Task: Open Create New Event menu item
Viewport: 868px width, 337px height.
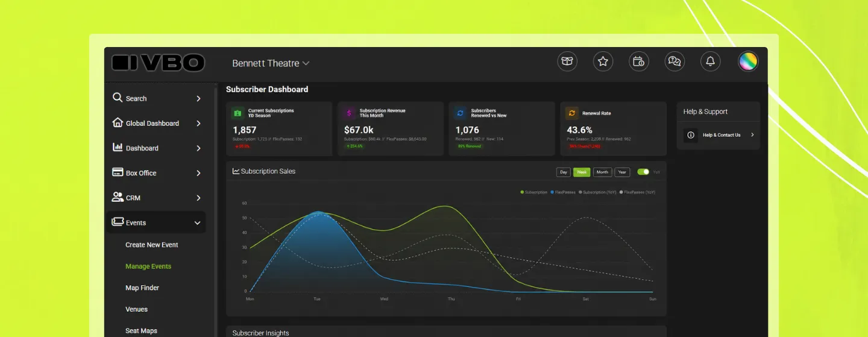Action: click(152, 245)
